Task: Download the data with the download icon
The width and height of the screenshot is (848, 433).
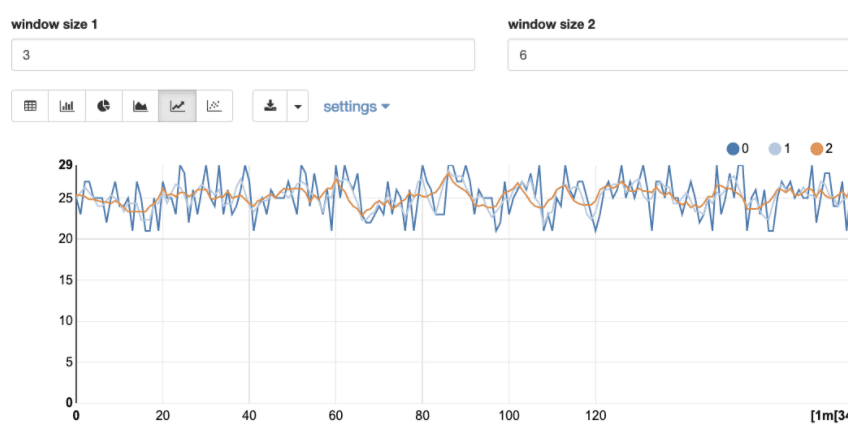Action: [270, 106]
